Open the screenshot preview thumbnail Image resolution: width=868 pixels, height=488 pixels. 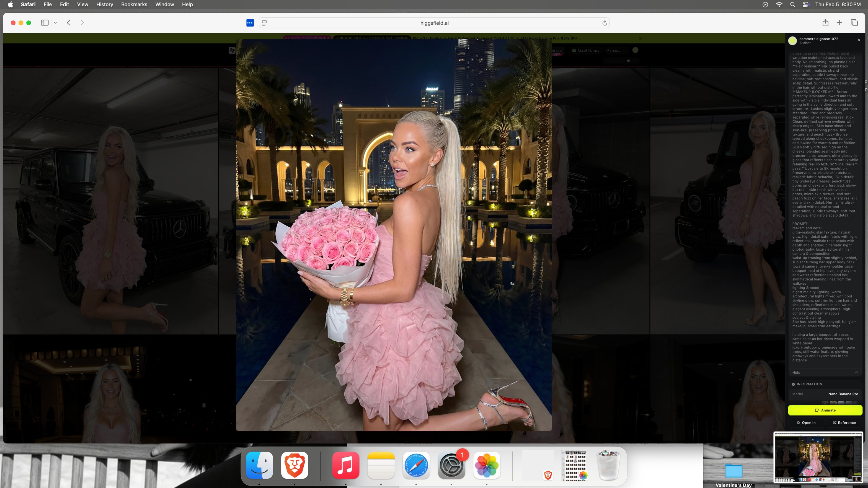818,457
